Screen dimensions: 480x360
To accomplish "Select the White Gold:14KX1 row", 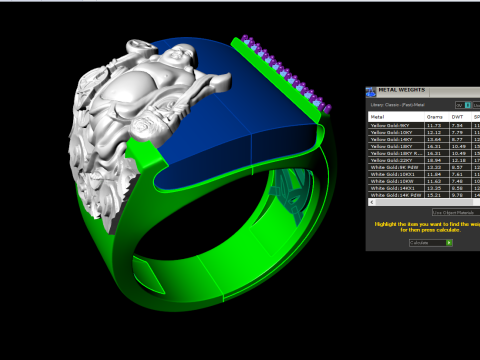I will coord(424,188).
